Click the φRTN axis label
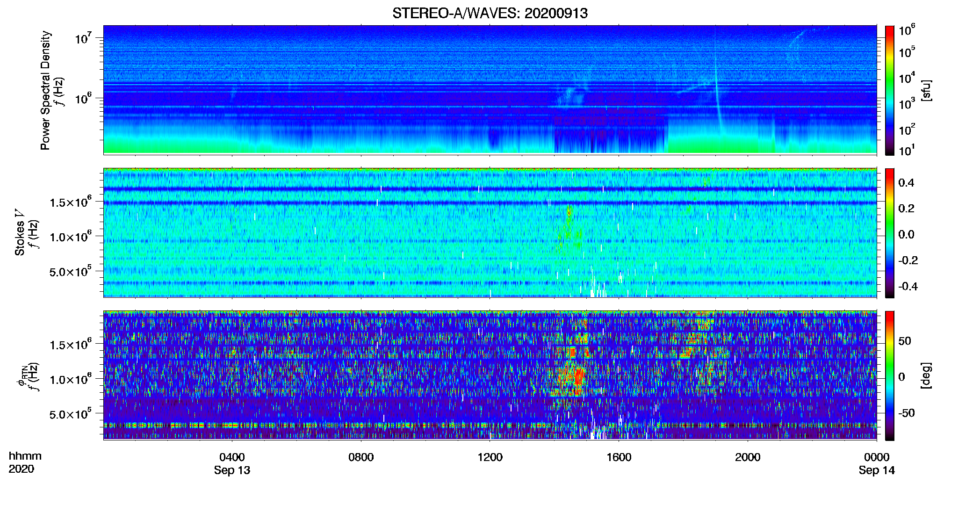This screenshot has height=505, width=980. (x=22, y=376)
